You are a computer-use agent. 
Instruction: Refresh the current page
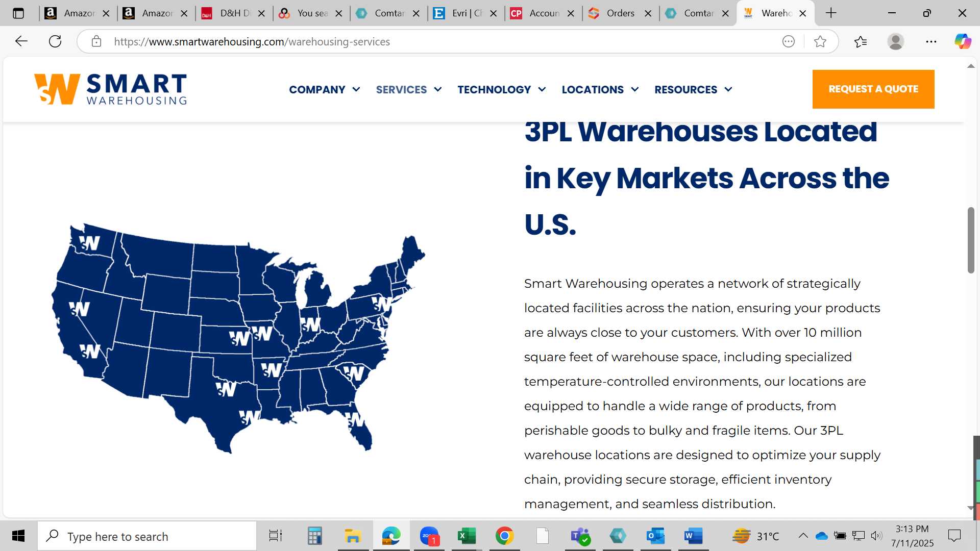tap(55, 41)
